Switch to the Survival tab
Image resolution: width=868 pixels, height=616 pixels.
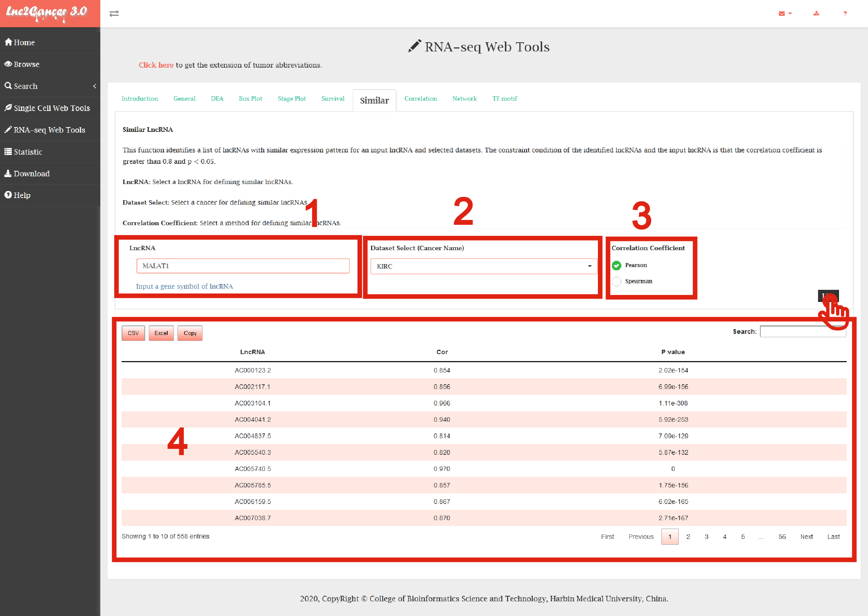click(333, 98)
